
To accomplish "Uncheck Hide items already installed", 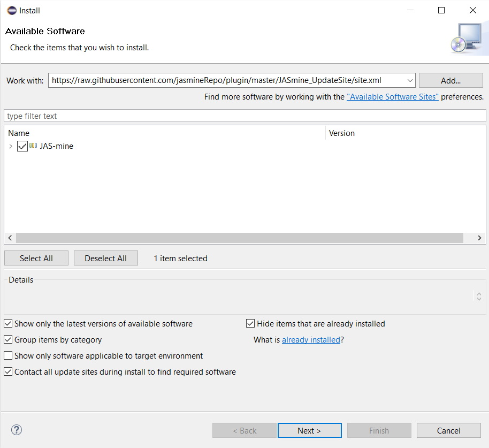I will [x=250, y=324].
